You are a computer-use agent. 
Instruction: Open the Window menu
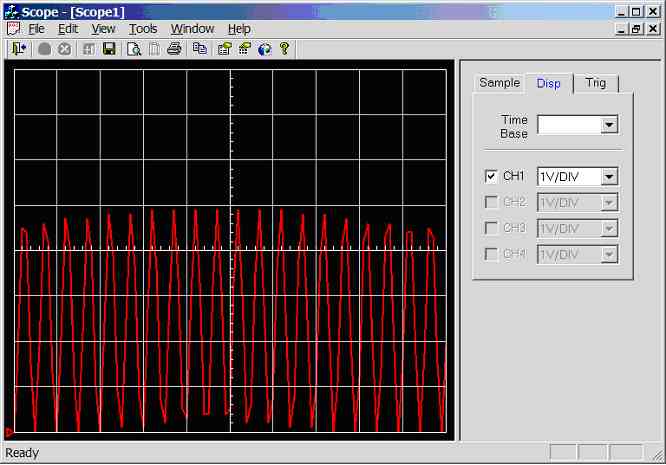(x=192, y=29)
